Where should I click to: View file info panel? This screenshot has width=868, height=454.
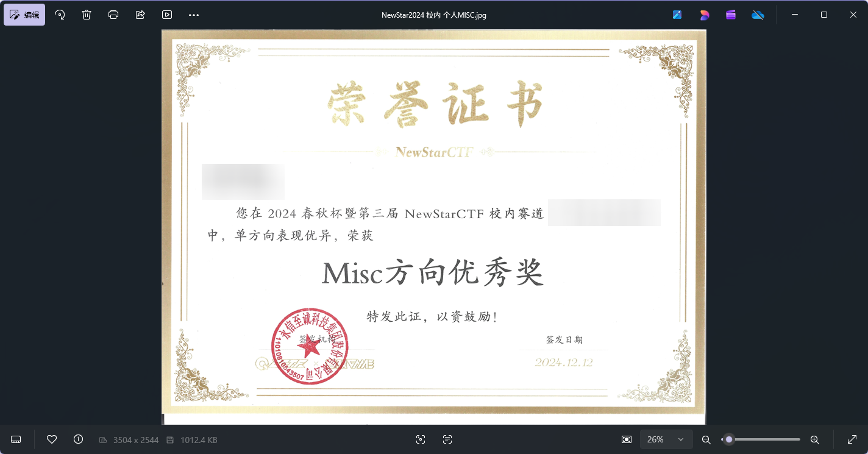(78, 439)
